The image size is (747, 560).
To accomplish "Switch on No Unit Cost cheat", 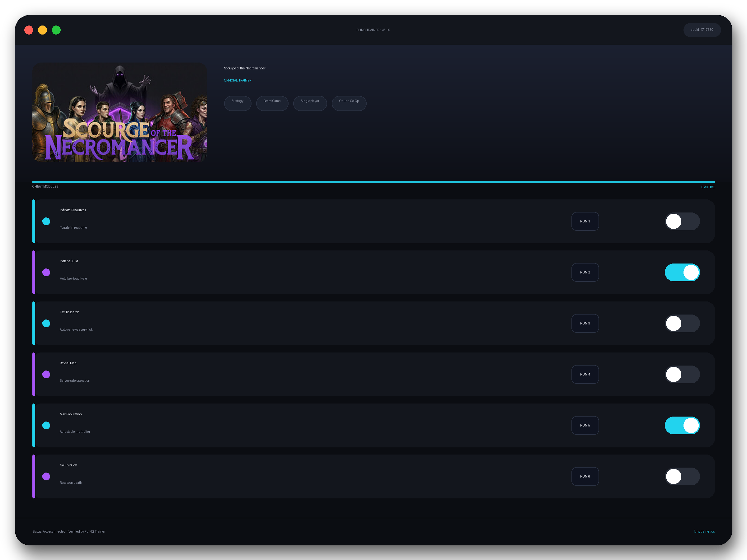I will point(682,476).
